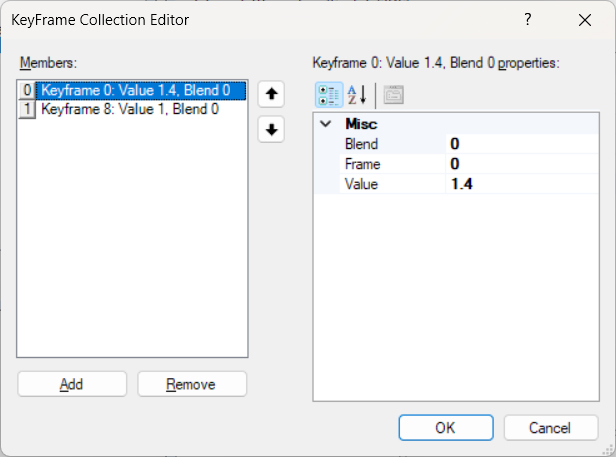This screenshot has width=616, height=457.
Task: Sort properties alphabetically with A-Z icon
Action: 358,95
